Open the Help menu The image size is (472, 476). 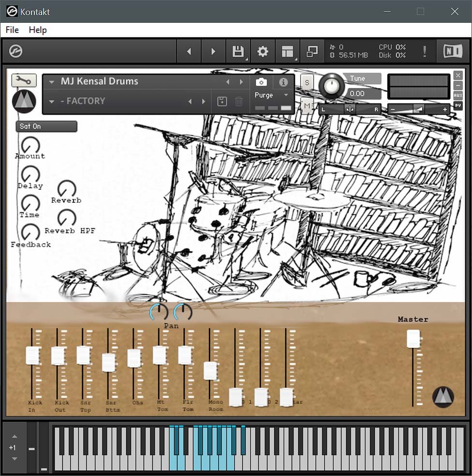(x=38, y=30)
